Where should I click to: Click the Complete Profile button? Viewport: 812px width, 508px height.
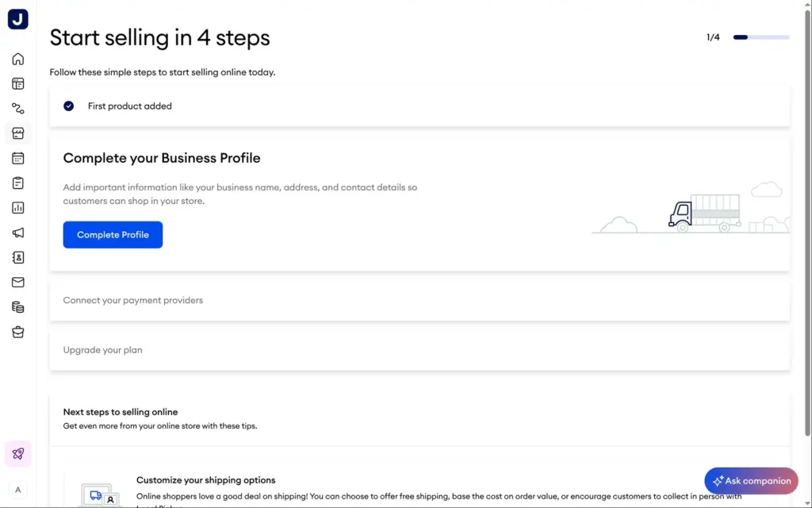[x=113, y=235]
